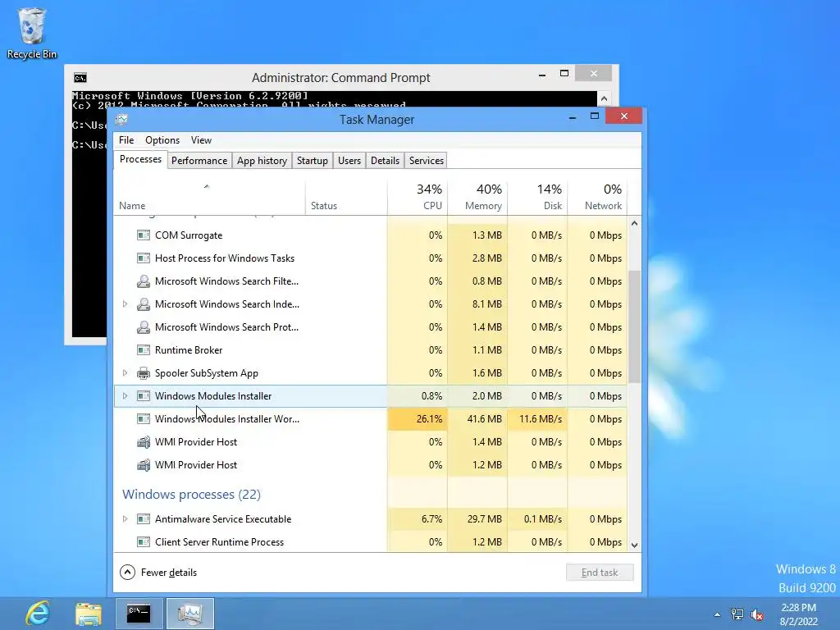Click the 29.7 MB memory cell
Image resolution: width=840 pixels, height=630 pixels.
click(x=477, y=519)
